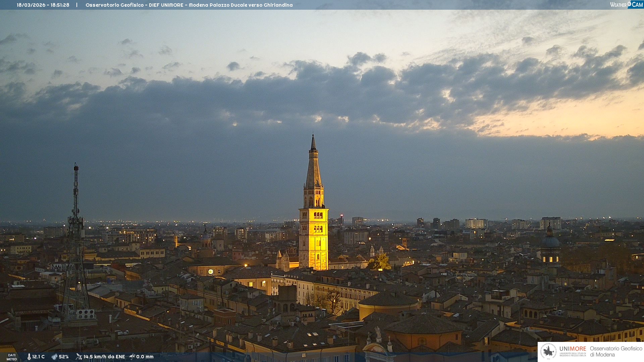Viewport: 644px width, 362px height.
Task: Click the camera lens in WeatherCam logo
Action: 629,4
